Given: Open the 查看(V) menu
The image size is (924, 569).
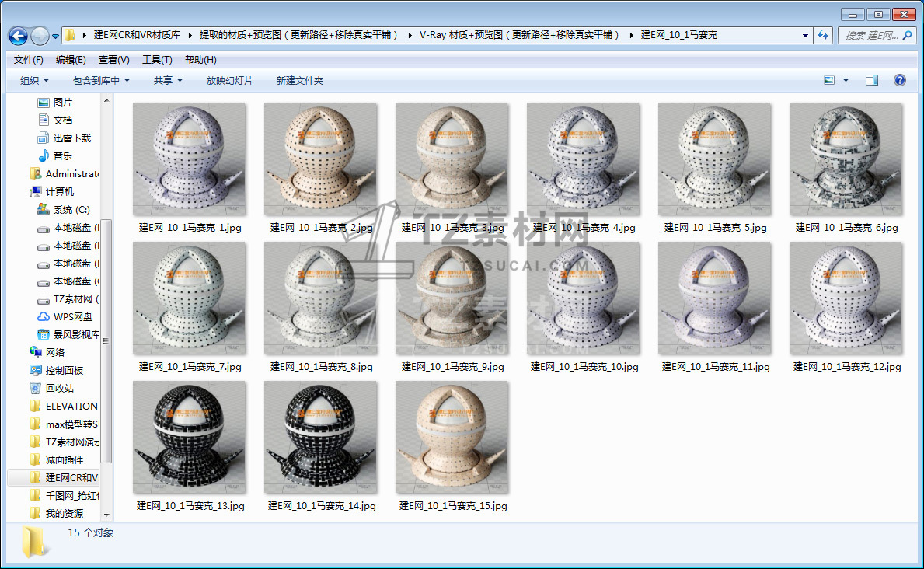Looking at the screenshot, I should click(x=113, y=60).
